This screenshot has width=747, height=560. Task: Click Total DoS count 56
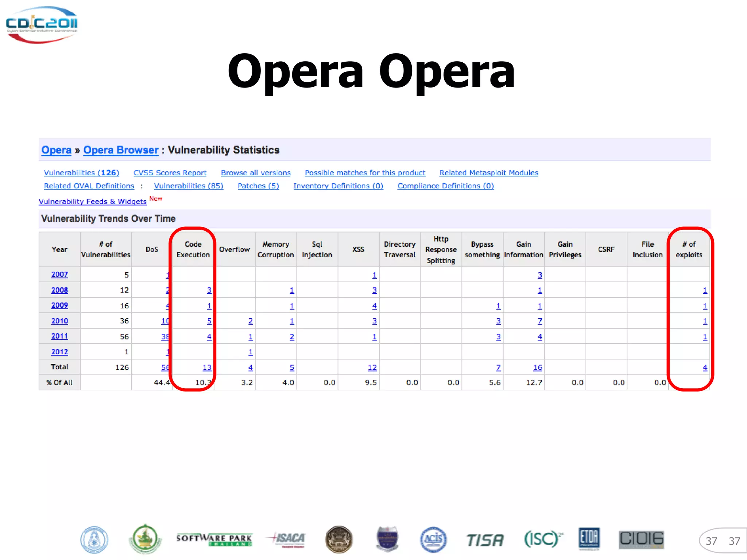(165, 367)
